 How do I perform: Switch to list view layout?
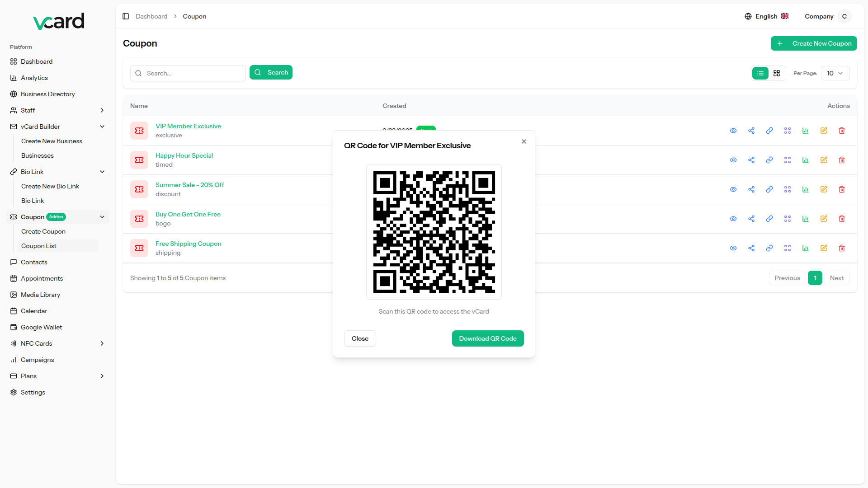click(x=760, y=73)
